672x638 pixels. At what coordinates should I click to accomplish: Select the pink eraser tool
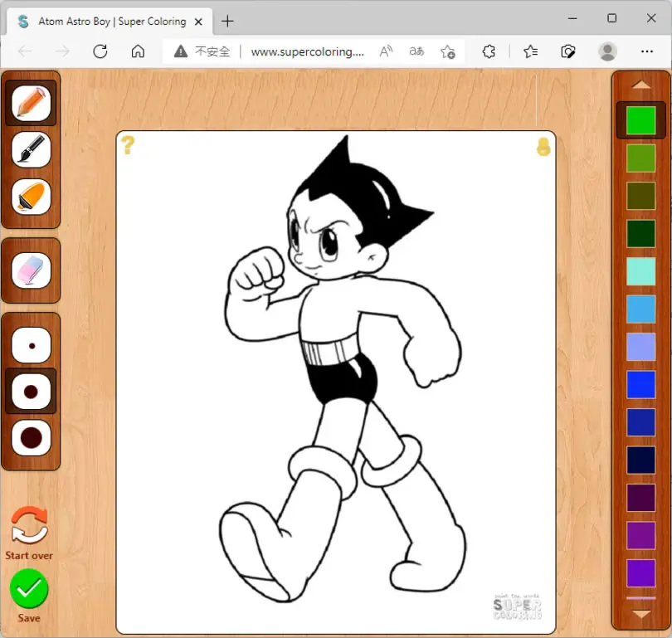31,270
